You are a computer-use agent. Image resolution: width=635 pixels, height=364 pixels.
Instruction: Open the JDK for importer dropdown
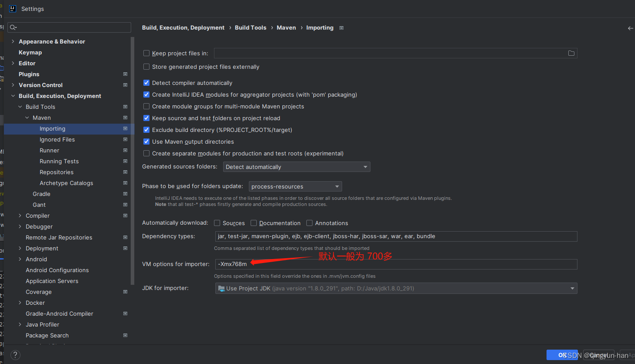396,288
